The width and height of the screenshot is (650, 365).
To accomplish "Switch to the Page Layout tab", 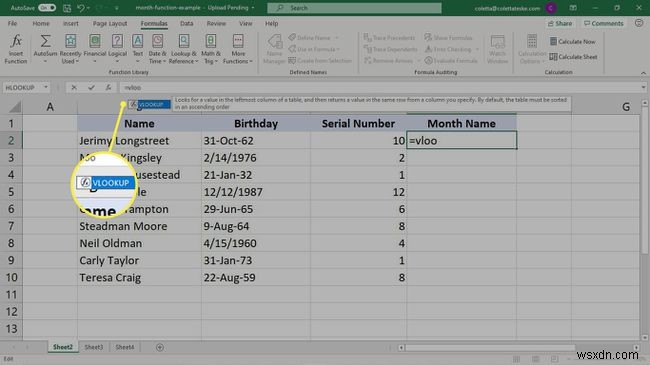I will (110, 24).
